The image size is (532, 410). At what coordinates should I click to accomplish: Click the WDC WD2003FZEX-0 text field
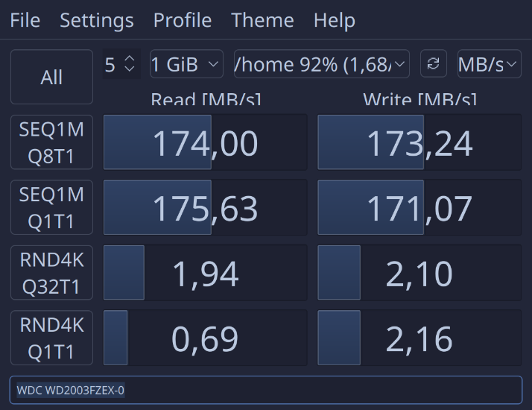[x=266, y=390]
